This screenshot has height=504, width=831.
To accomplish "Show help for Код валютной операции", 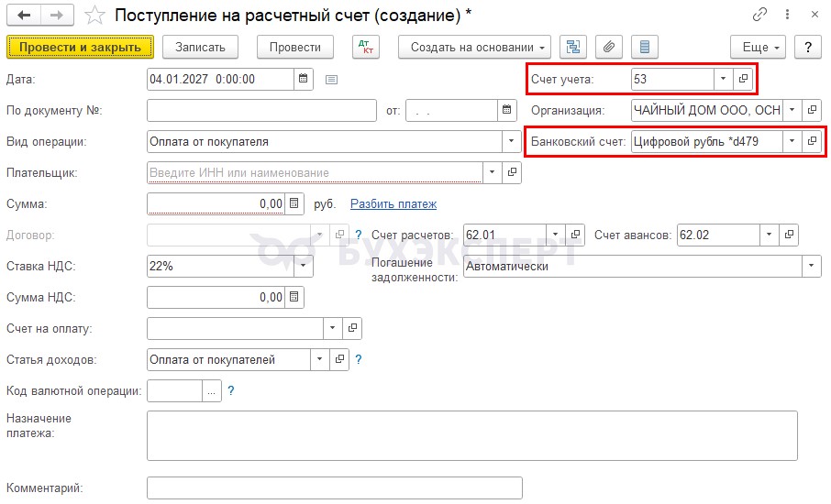I will pyautogui.click(x=230, y=390).
